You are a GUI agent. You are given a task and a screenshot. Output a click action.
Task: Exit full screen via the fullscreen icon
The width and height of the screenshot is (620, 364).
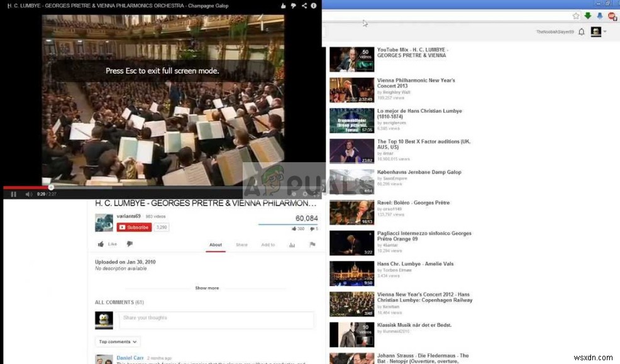pos(316,194)
